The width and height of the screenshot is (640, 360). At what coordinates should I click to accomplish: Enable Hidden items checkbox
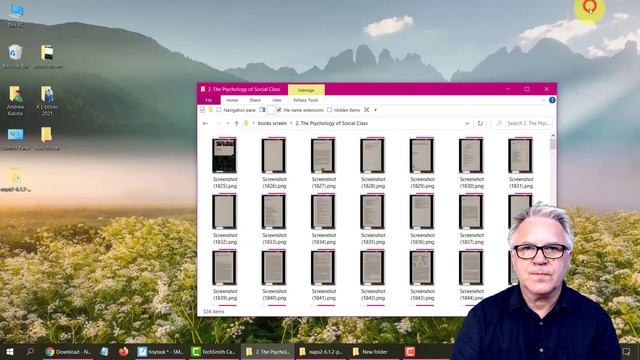point(329,110)
